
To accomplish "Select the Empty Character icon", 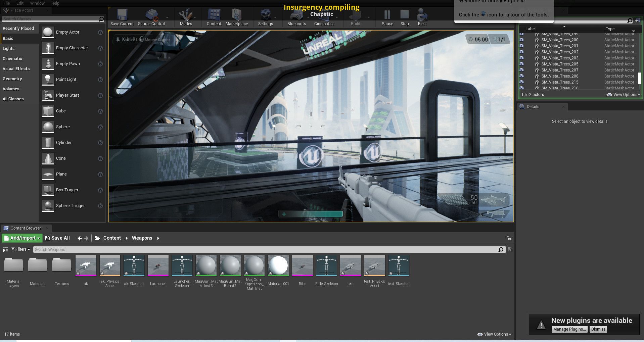I will click(48, 48).
